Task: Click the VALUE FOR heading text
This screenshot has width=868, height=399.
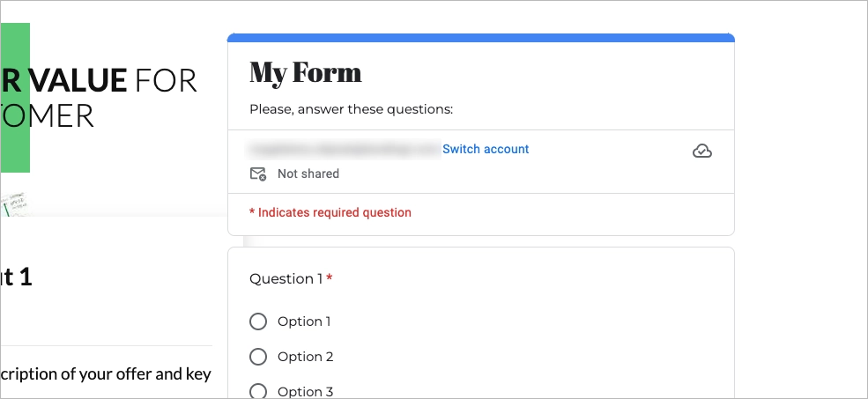Action: 110,81
